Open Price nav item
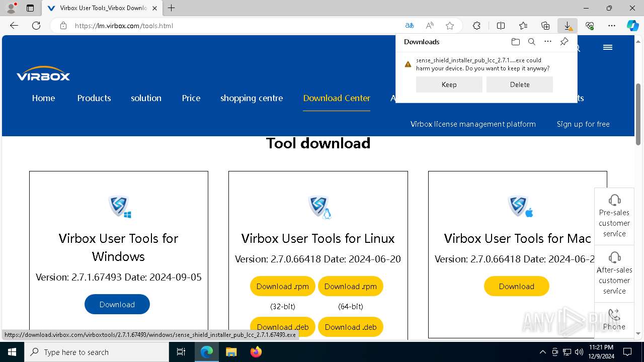Screen dimensions: 644x362 (191, 98)
